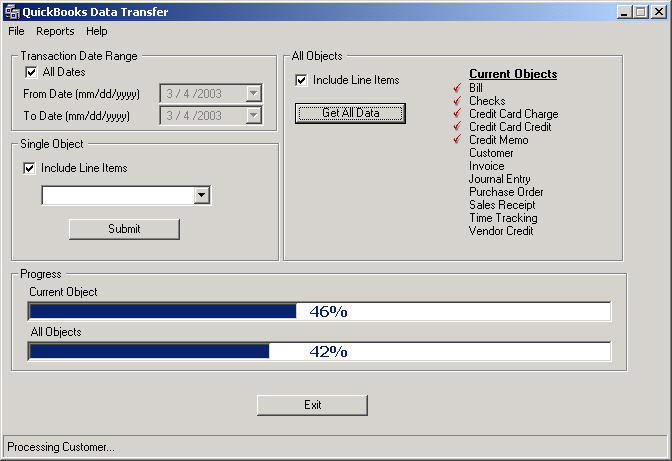Toggle the All Dates checkbox

pyautogui.click(x=31, y=72)
